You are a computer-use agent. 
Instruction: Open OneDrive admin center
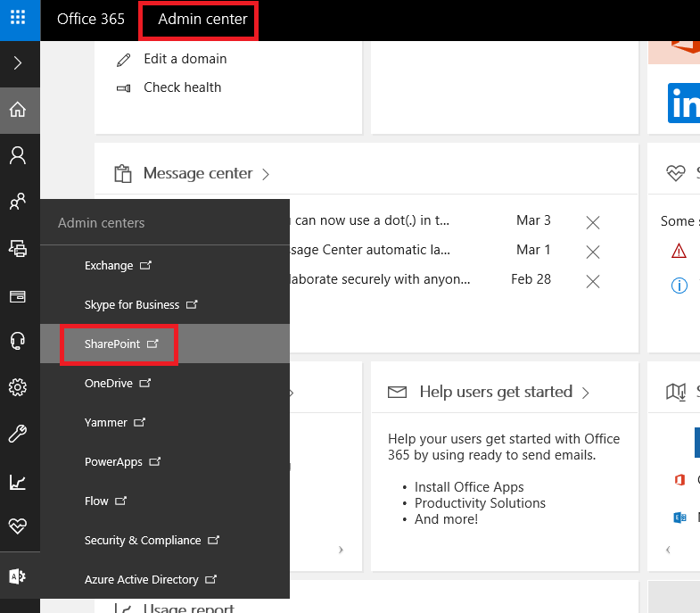[118, 383]
